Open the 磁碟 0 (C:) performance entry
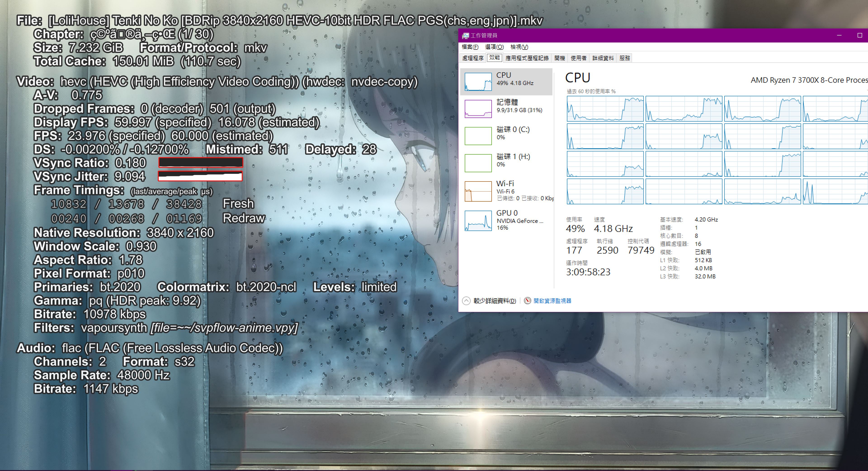Screen dimensions: 868x471 (x=506, y=136)
